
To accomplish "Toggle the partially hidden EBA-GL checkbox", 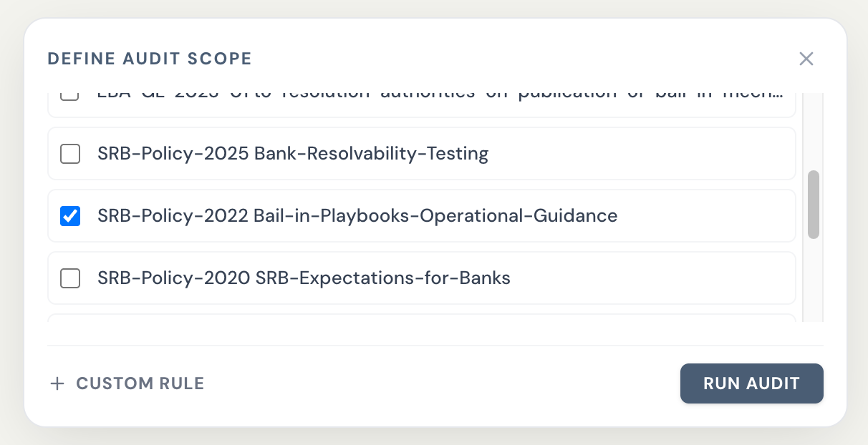I will [69, 96].
